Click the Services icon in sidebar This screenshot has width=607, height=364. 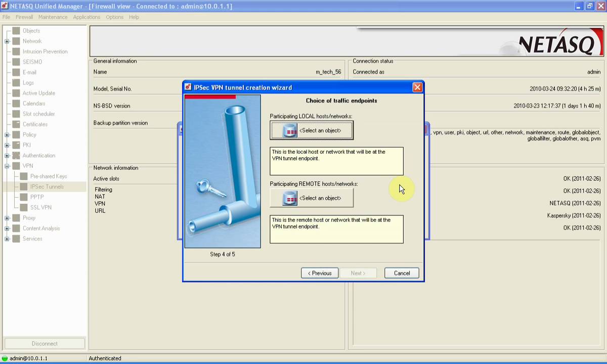16,239
